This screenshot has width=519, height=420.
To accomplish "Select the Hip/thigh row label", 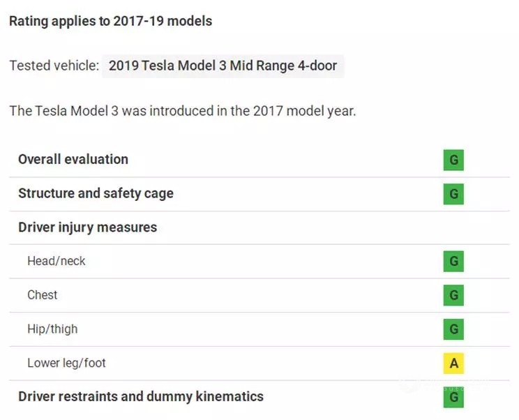I will pos(52,329).
